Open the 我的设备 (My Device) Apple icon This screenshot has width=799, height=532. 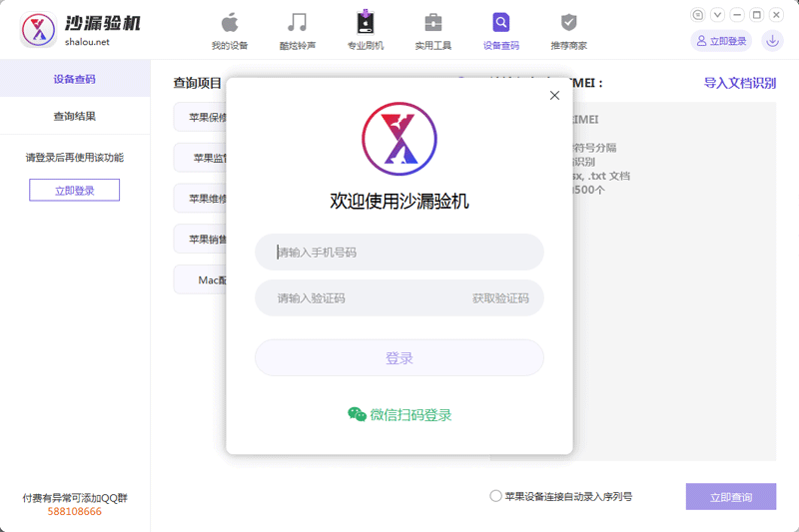click(229, 23)
